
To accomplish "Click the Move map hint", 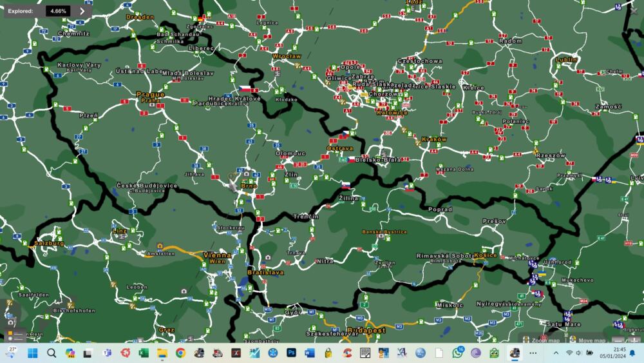I will [587, 340].
